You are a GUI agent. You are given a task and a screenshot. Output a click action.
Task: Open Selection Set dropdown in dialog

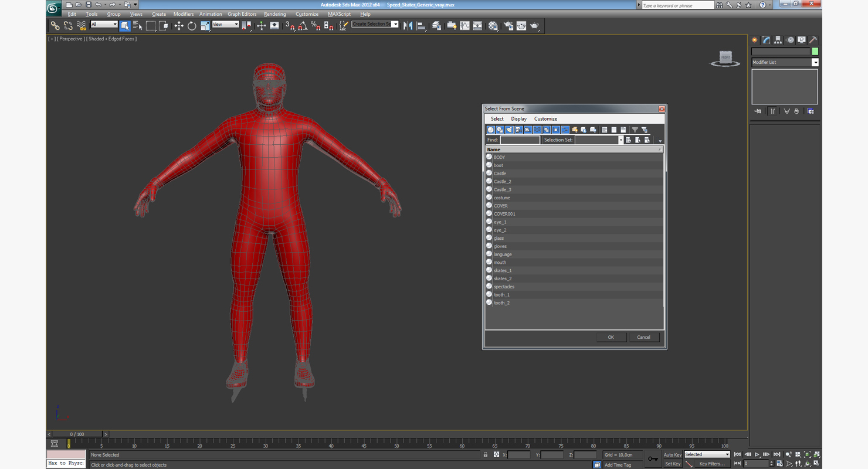pos(621,140)
